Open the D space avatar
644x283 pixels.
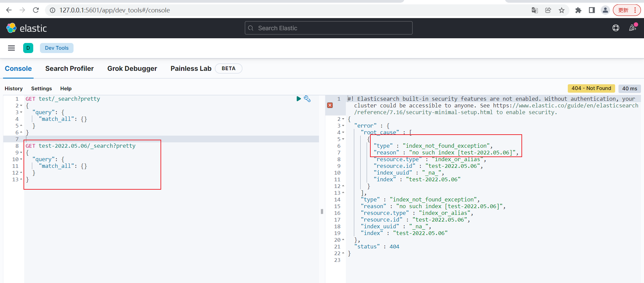[x=28, y=48]
